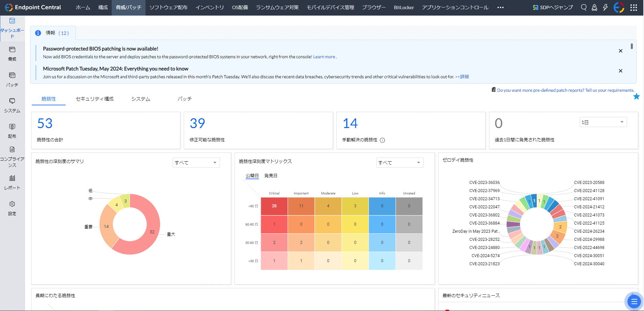Switch to the セキュリティ構成 tab

tap(95, 99)
